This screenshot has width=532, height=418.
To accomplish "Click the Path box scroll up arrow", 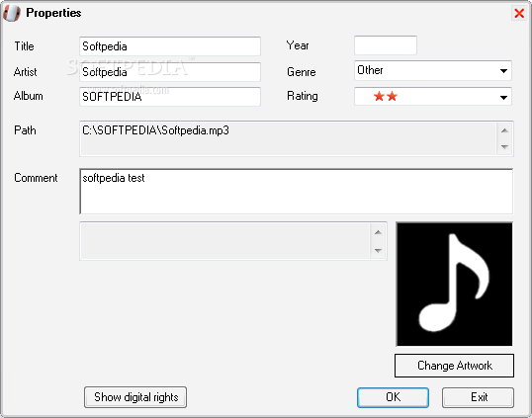I will [x=504, y=130].
